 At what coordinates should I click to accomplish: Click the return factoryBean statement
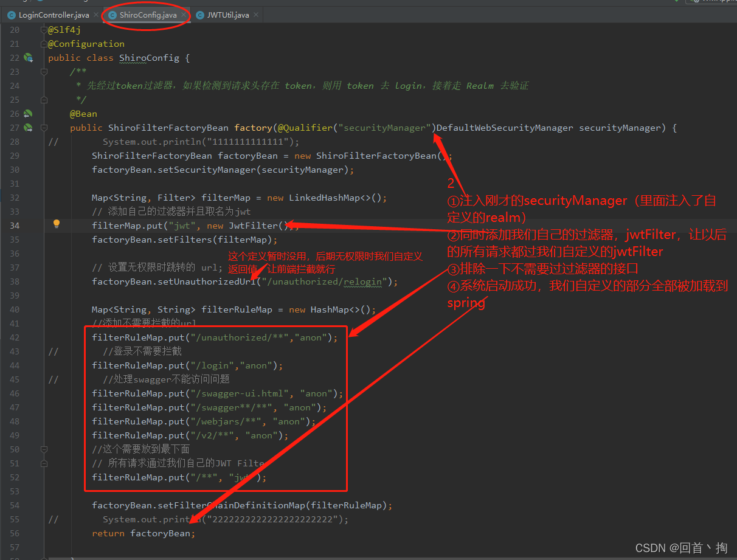144,533
